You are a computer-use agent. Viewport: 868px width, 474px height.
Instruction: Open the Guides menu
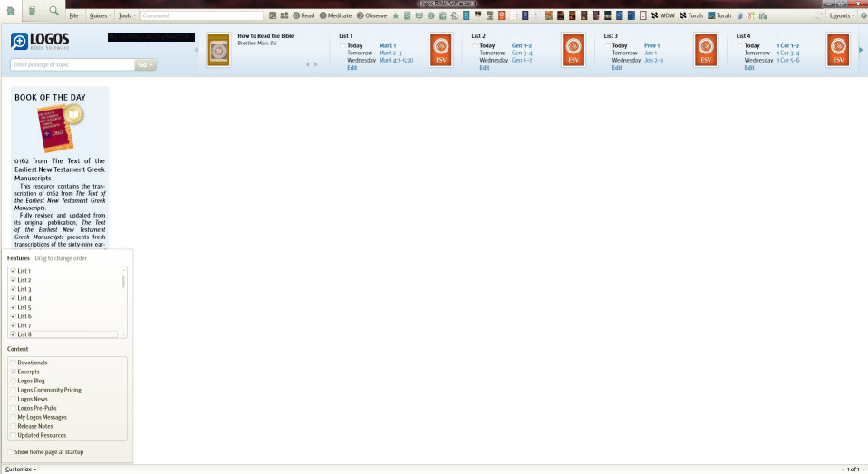click(101, 15)
